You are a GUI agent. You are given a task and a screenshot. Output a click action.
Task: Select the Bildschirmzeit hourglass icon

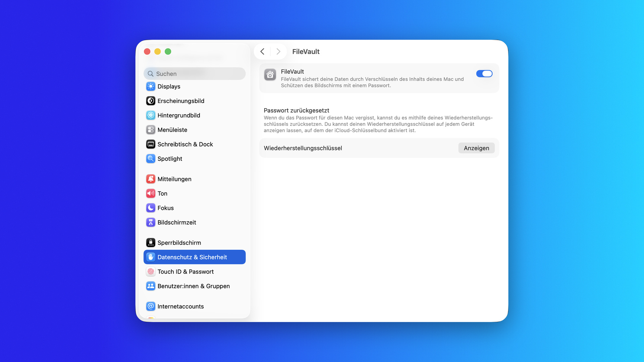(x=151, y=222)
